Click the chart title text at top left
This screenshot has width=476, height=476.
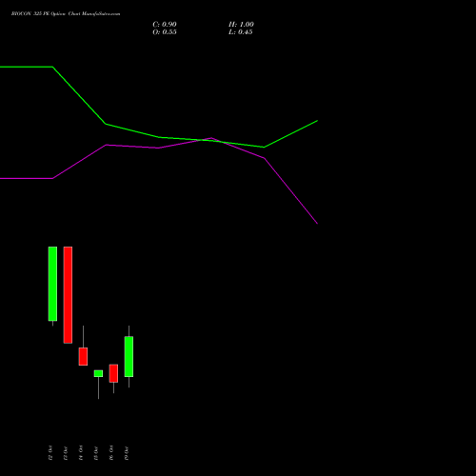[x=66, y=14]
